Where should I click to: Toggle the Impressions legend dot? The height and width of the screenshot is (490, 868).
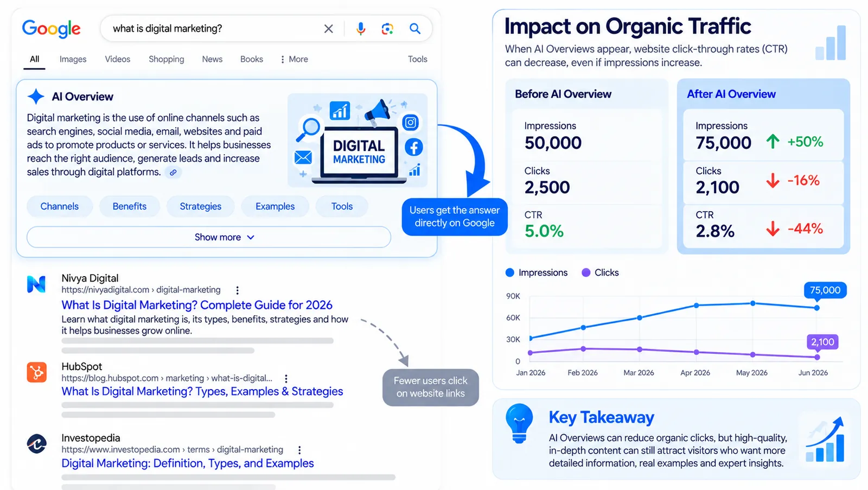click(509, 272)
